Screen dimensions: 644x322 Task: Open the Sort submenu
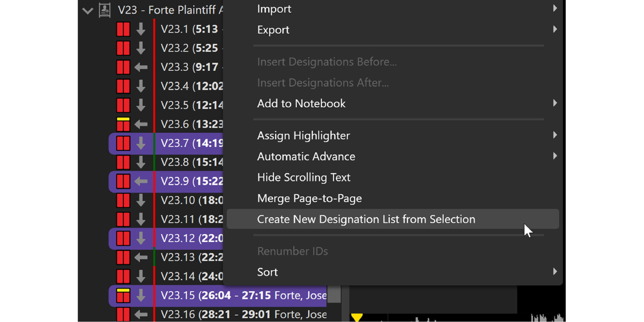pos(267,272)
